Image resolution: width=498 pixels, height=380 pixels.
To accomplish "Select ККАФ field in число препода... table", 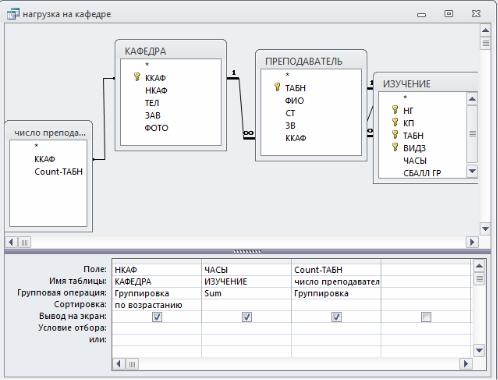I will coord(45,159).
